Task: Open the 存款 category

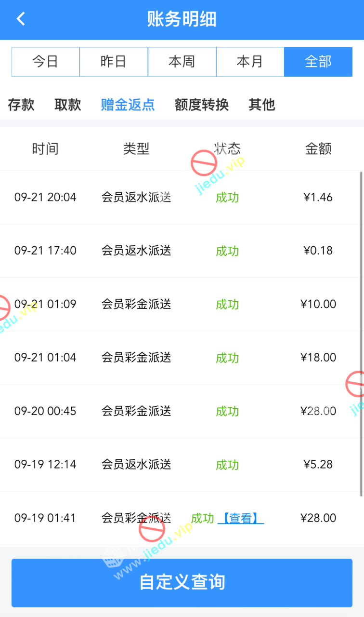Action: 21,105
